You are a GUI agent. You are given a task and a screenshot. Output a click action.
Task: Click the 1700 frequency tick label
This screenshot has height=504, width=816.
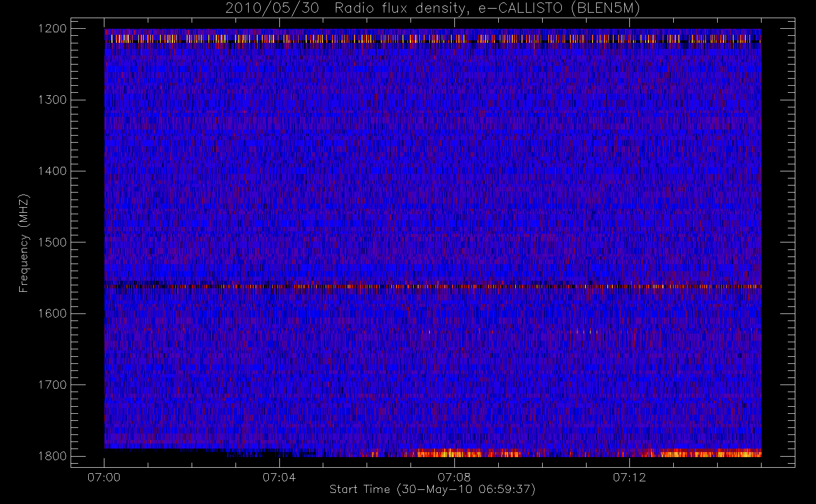pos(53,385)
